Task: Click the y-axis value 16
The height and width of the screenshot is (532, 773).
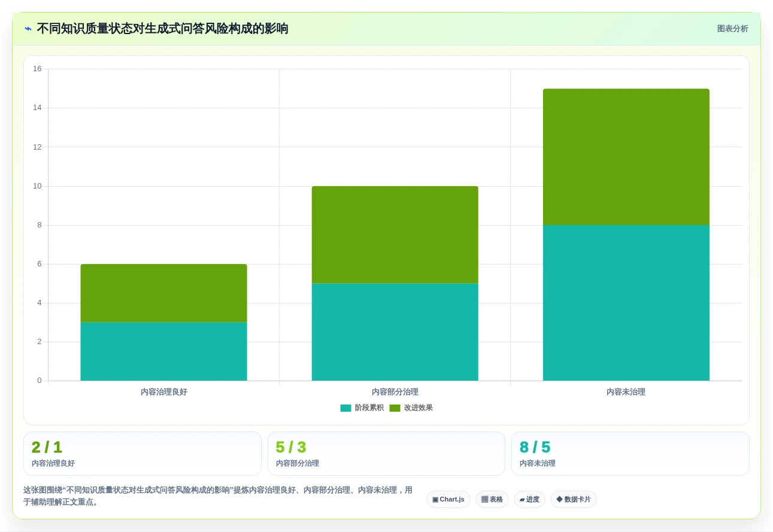Action: tap(37, 69)
